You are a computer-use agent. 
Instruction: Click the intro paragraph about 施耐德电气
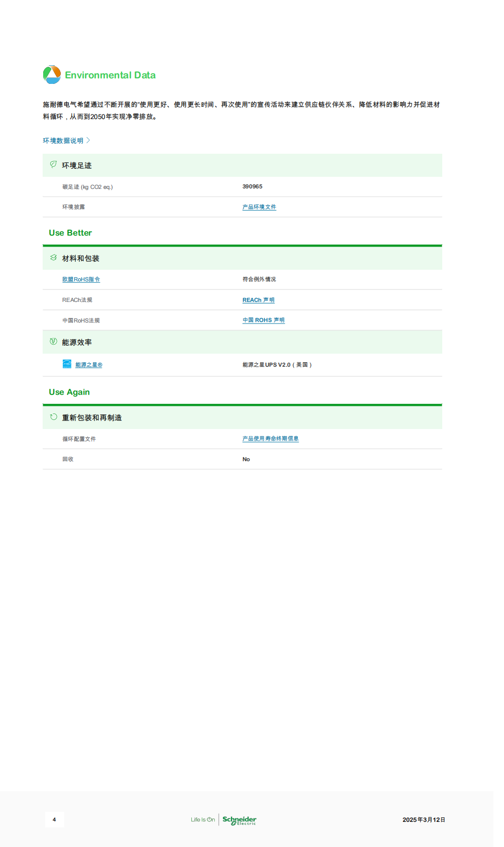pos(241,111)
